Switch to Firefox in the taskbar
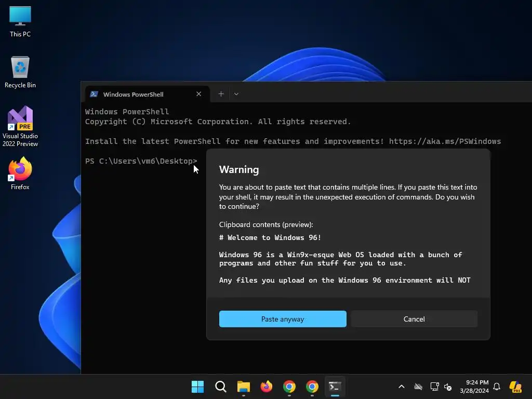The width and height of the screenshot is (532, 399). coord(267,387)
